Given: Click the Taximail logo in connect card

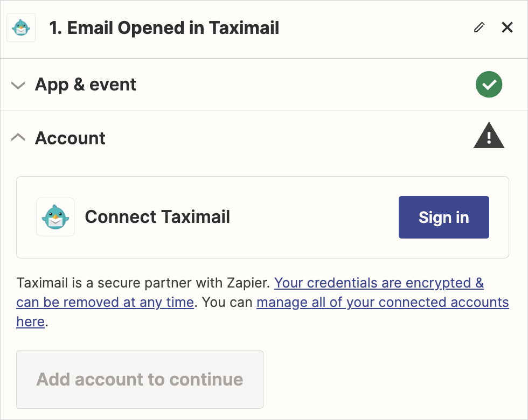Looking at the screenshot, I should pos(55,217).
